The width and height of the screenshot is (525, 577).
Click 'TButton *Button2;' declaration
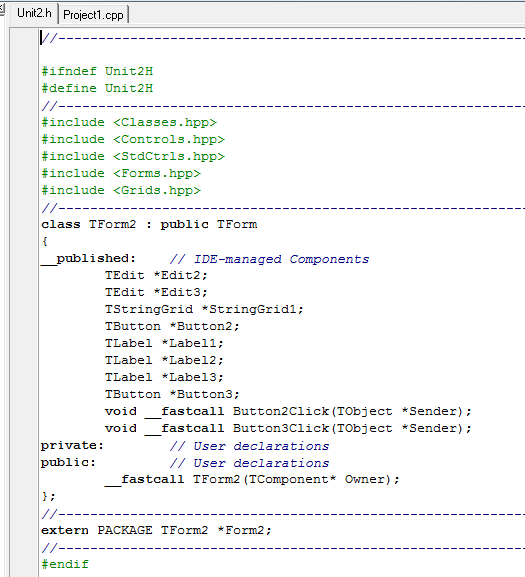click(172, 326)
